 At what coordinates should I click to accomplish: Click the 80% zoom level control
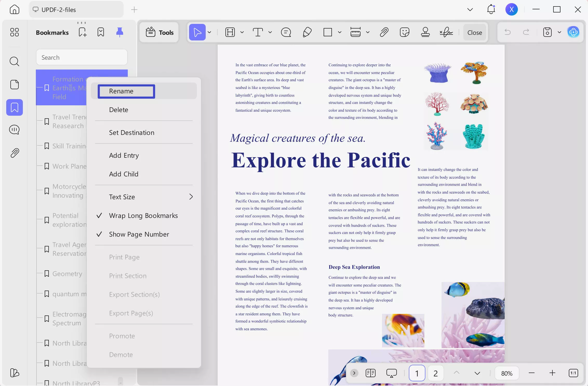[506, 373]
